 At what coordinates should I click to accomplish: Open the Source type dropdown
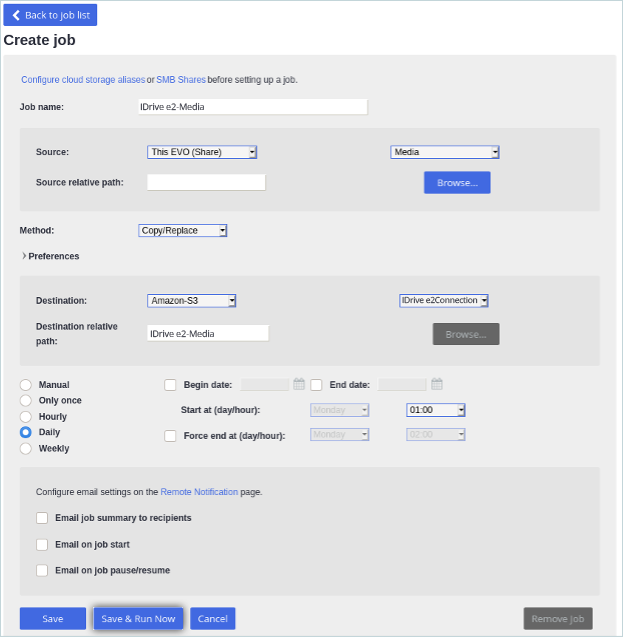(202, 152)
